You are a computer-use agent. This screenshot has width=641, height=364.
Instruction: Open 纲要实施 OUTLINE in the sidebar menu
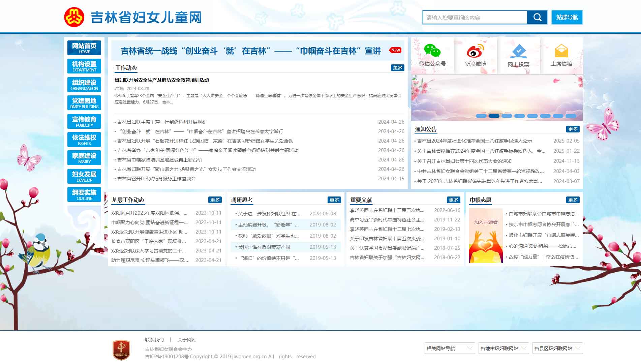point(84,194)
